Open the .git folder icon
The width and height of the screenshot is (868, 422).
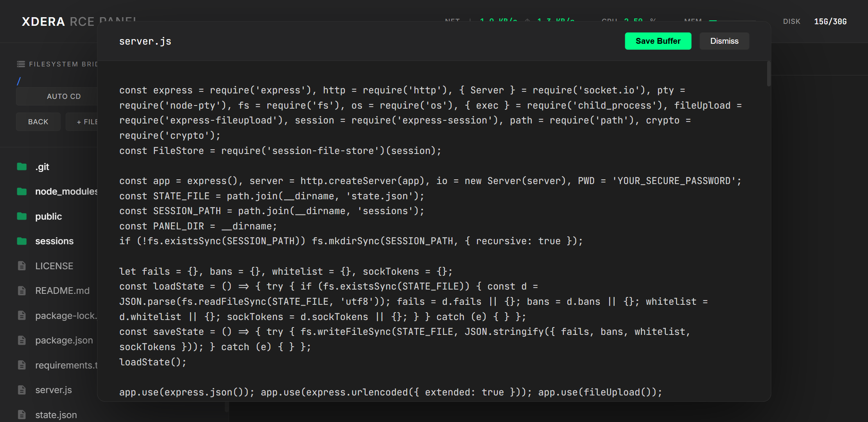click(x=22, y=167)
